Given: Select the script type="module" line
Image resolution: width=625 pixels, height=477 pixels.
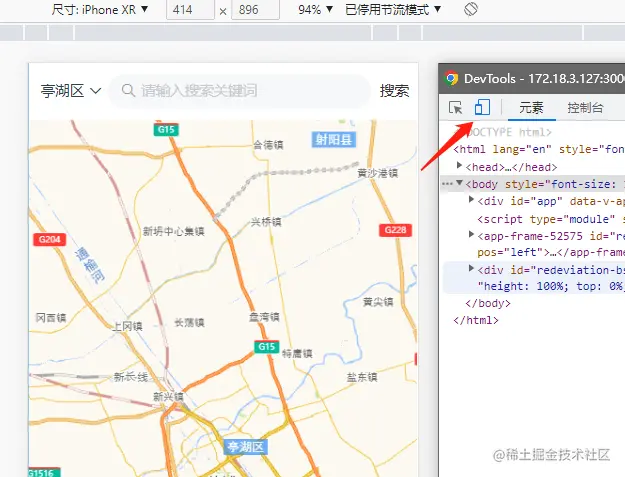Looking at the screenshot, I should point(551,219).
